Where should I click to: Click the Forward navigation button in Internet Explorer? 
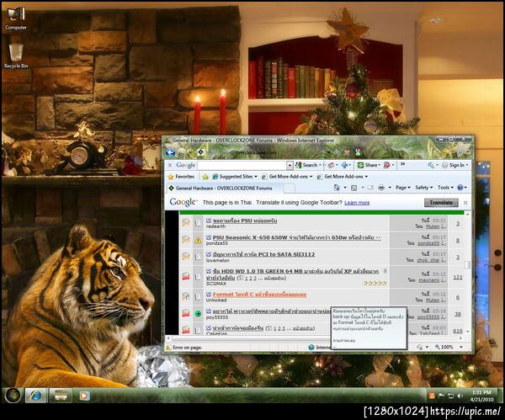pos(182,152)
